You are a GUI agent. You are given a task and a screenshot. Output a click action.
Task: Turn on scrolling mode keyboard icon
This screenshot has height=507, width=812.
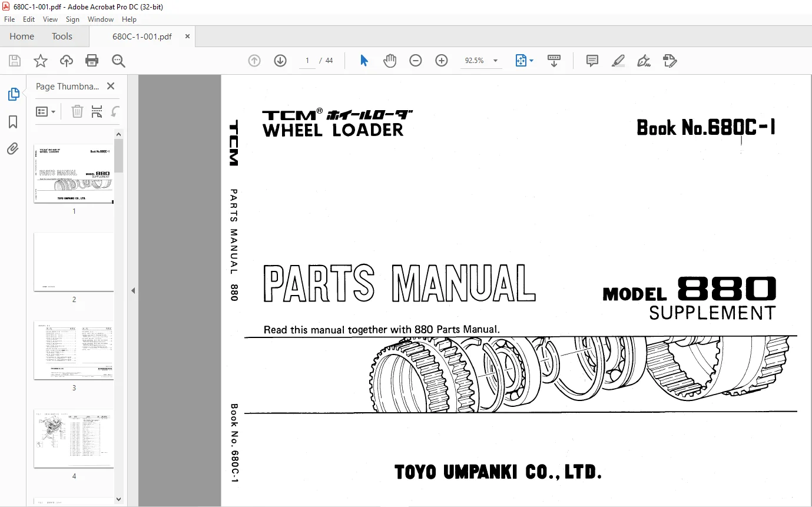(x=554, y=61)
